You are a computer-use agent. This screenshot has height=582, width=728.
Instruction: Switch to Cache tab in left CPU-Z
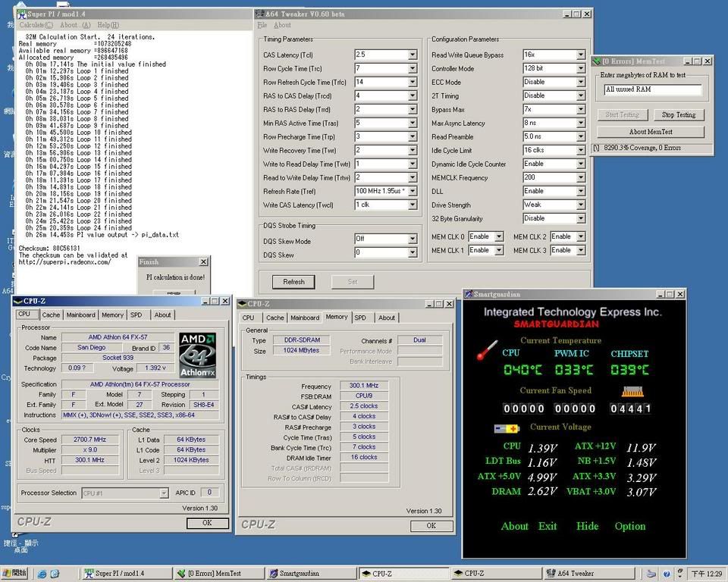(51, 315)
